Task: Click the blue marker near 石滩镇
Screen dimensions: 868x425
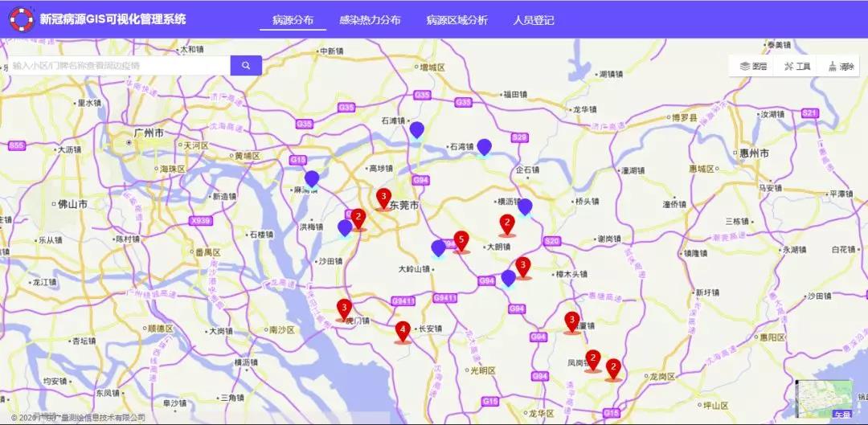Action: pyautogui.click(x=416, y=129)
